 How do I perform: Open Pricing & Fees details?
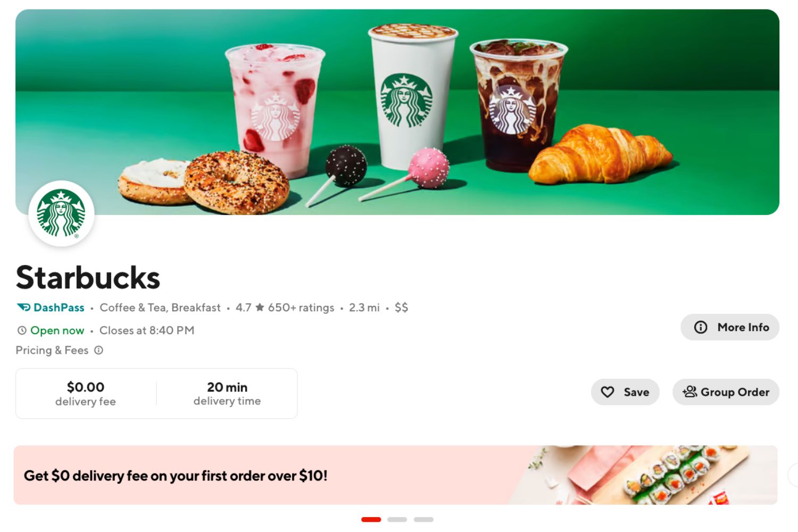coord(52,350)
